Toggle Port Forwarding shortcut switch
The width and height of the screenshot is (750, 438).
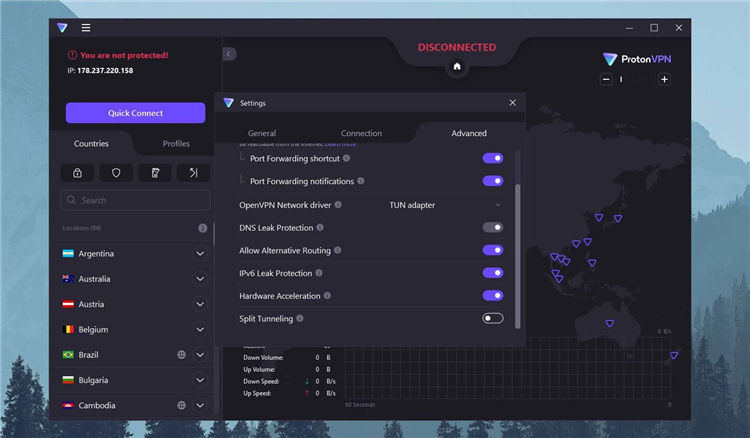(493, 158)
